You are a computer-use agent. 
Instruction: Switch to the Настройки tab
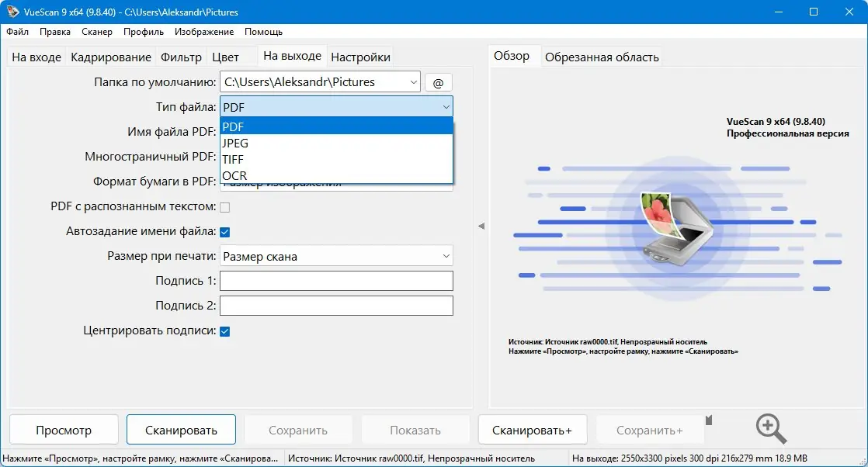pos(360,57)
